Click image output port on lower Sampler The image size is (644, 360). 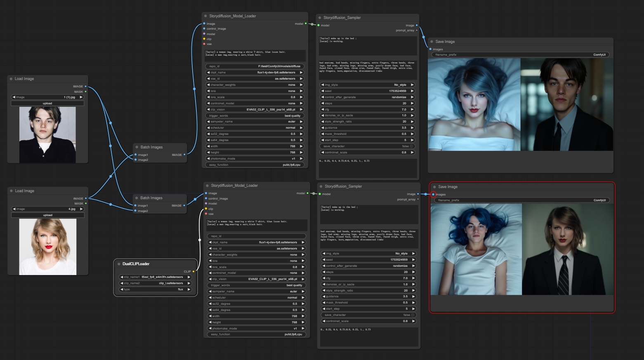click(418, 194)
